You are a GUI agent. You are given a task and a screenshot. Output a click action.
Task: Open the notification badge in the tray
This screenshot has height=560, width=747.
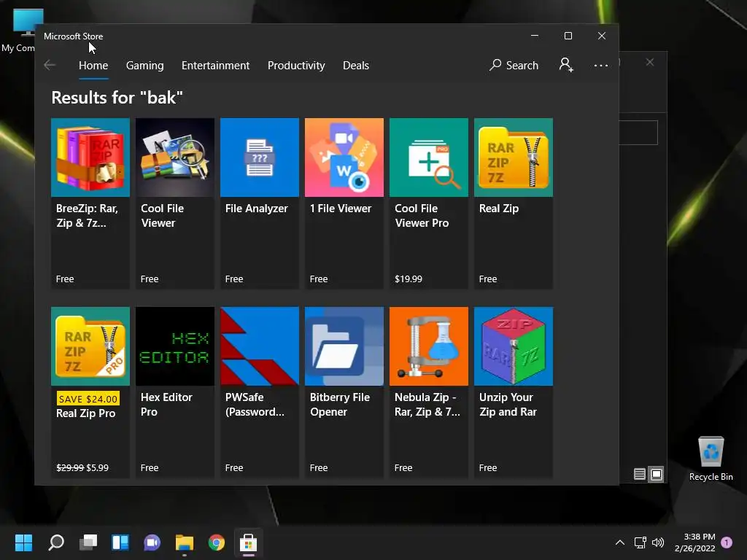point(727,542)
